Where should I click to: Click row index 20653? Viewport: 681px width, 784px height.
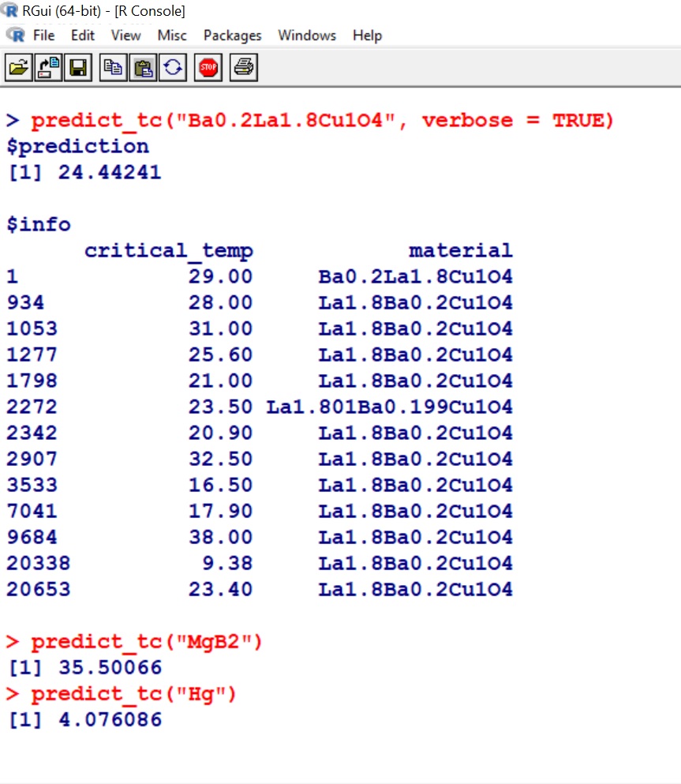pyautogui.click(x=39, y=589)
